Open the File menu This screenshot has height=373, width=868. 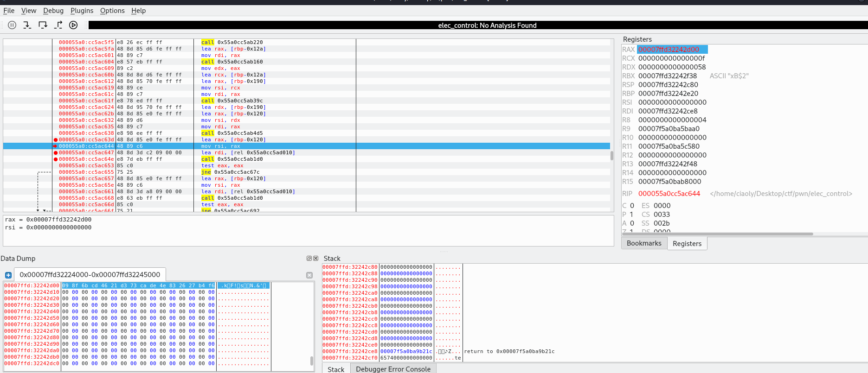(x=9, y=10)
